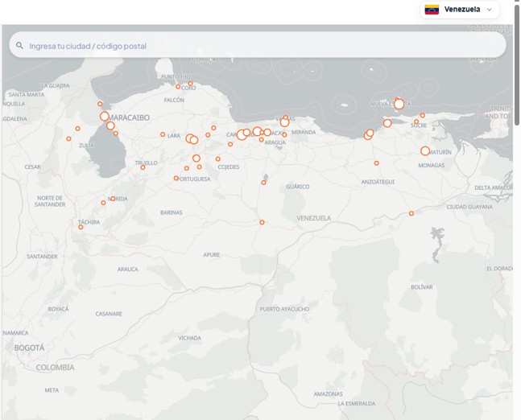Select the marker left of the Sucre label
521x420 pixels.
(x=416, y=121)
